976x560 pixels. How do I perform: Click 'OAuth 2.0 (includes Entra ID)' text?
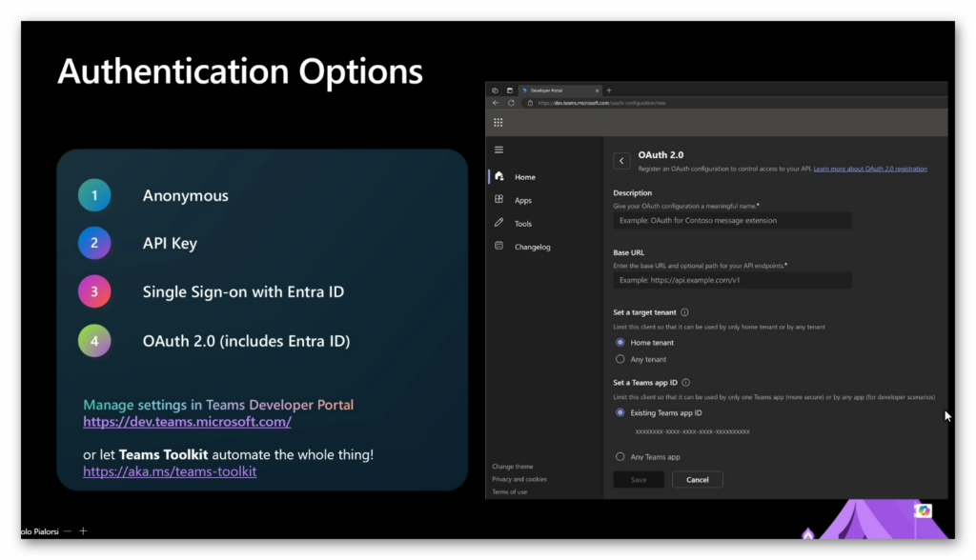247,341
